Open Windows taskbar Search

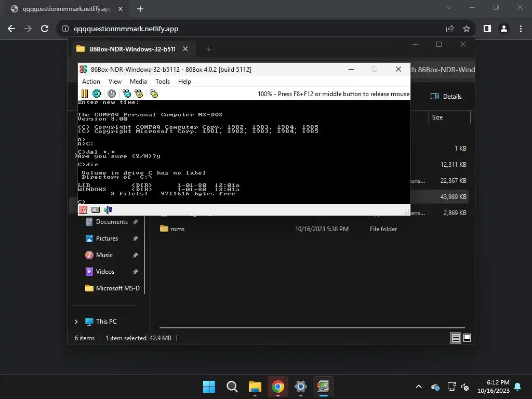point(232,387)
